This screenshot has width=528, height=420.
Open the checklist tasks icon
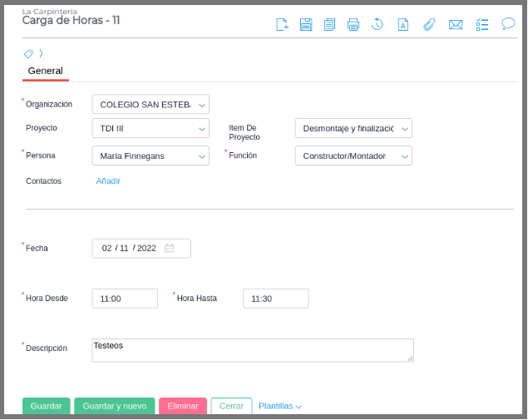click(x=482, y=24)
